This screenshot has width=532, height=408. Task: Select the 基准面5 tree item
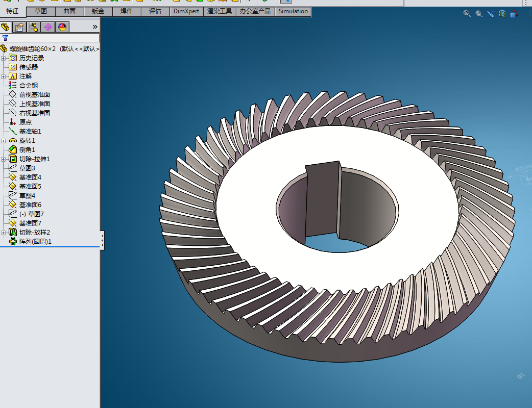pos(30,186)
